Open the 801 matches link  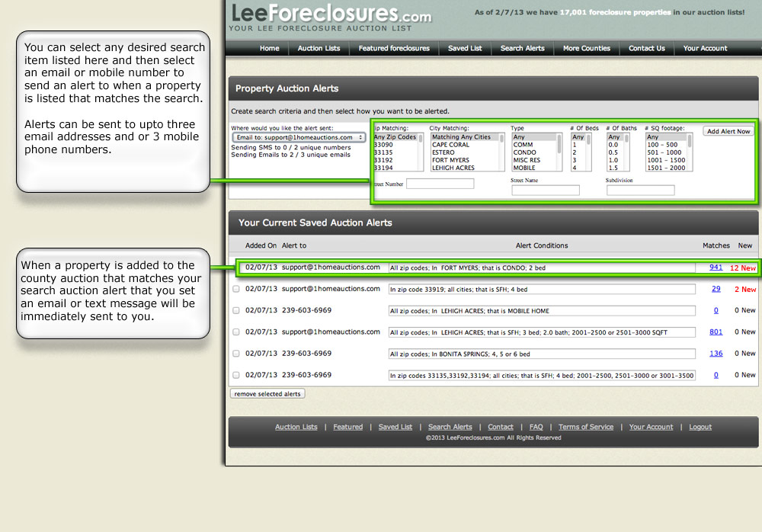click(716, 332)
